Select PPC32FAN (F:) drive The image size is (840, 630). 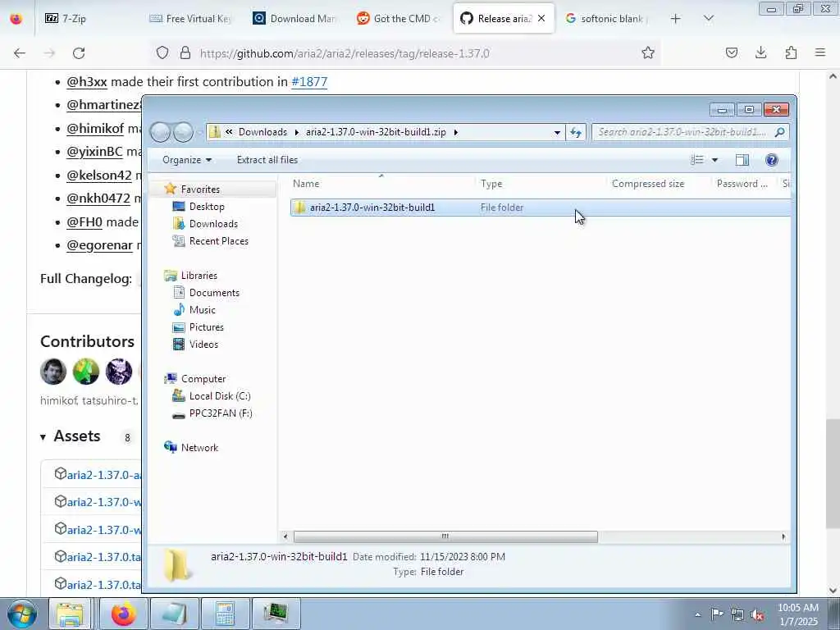tap(220, 413)
